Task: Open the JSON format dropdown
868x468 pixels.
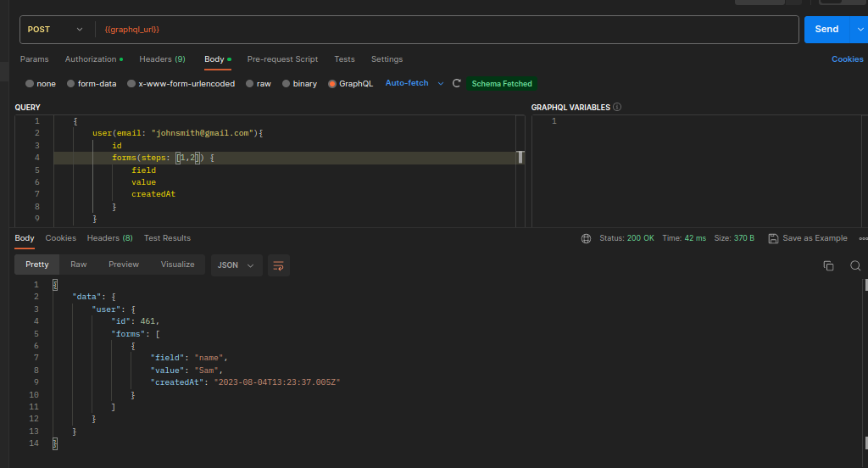Action: tap(236, 265)
